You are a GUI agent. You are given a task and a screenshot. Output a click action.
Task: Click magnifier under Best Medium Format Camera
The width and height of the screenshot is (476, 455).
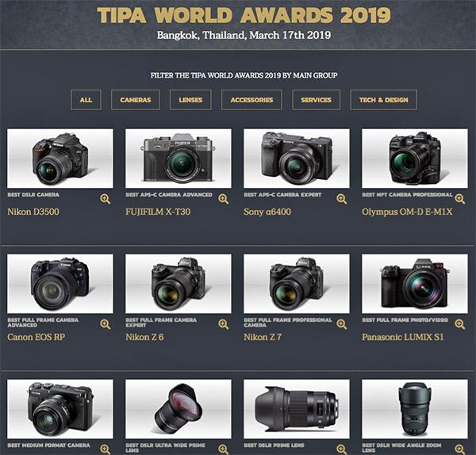(x=106, y=449)
